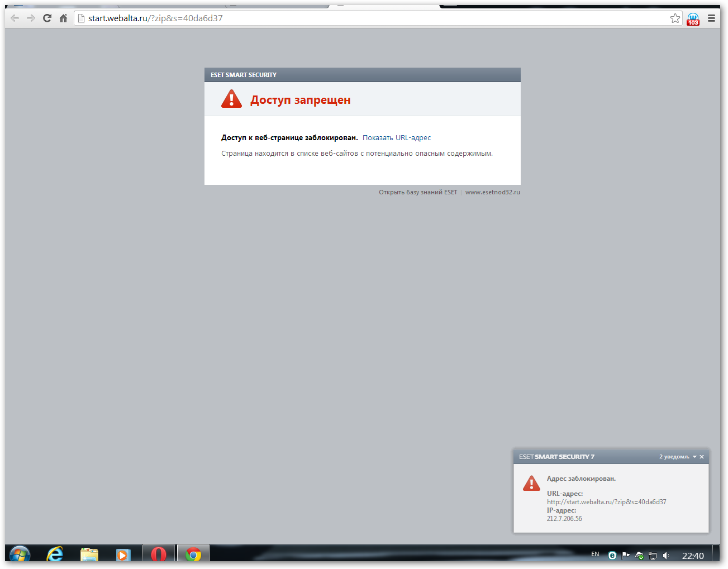Click the browser Back arrow
728x569 pixels.
click(15, 18)
